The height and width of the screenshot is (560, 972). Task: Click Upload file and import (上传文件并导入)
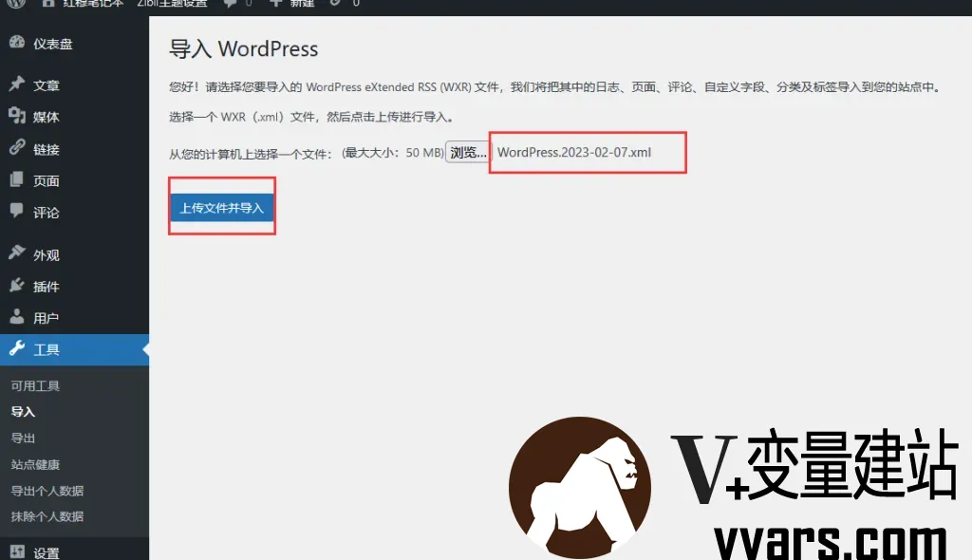tap(222, 208)
